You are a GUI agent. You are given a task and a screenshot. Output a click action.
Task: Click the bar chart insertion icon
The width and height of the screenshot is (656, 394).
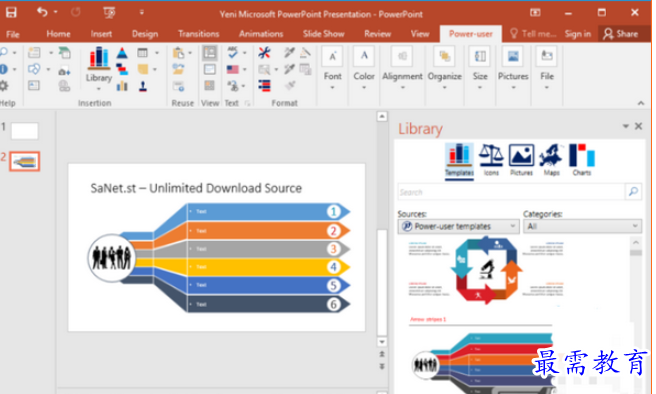click(x=122, y=86)
